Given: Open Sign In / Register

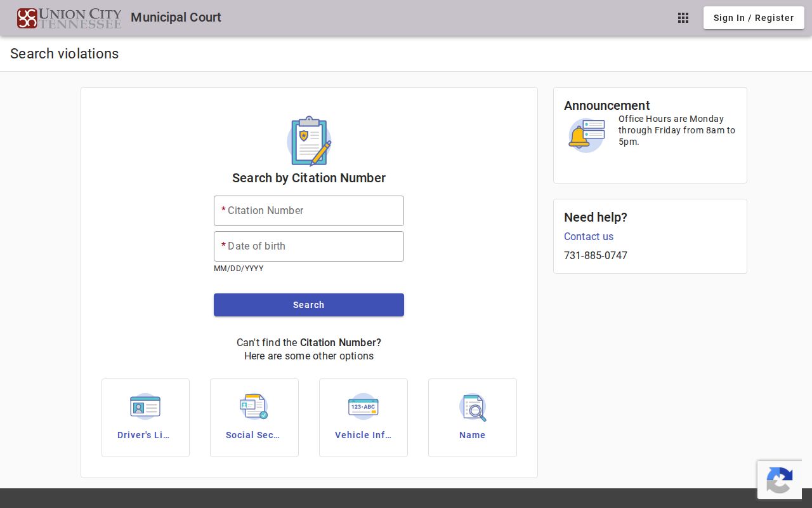Looking at the screenshot, I should click(754, 18).
